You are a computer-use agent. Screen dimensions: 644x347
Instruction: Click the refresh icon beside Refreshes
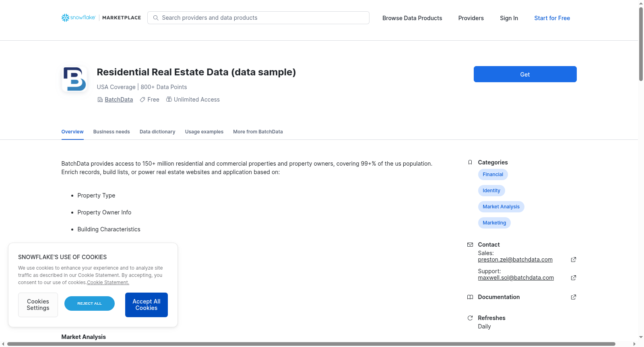tap(470, 318)
